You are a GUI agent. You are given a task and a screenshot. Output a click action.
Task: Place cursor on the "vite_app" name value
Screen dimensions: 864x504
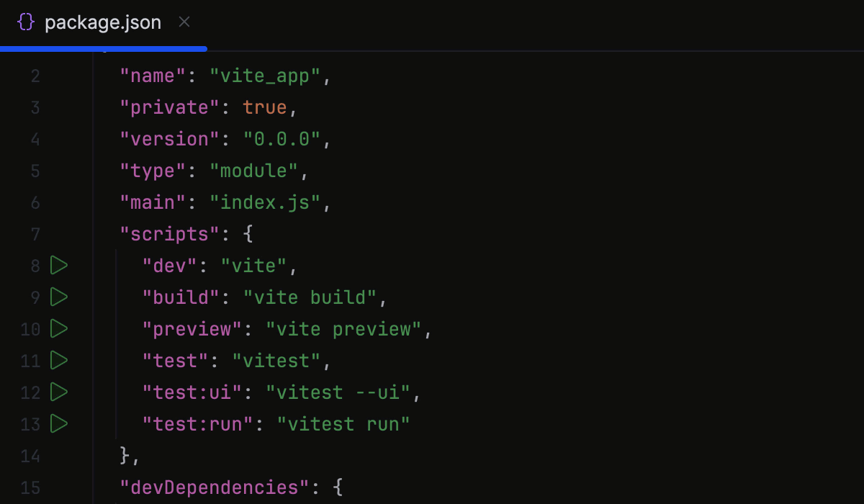click(268, 75)
